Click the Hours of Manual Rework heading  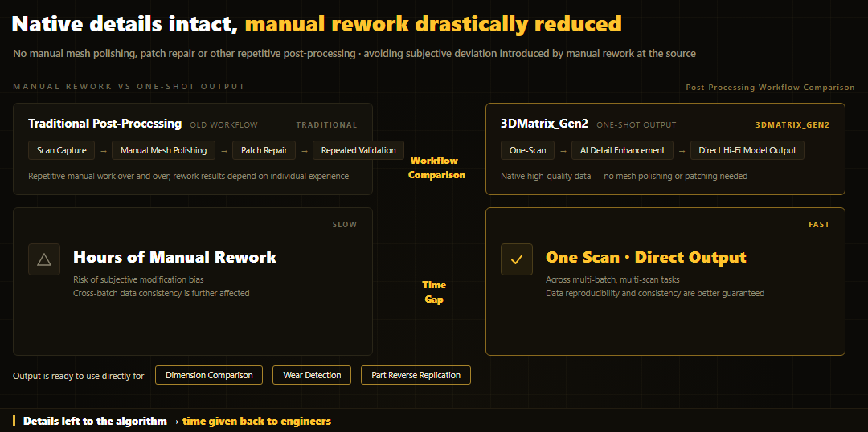pyautogui.click(x=175, y=257)
